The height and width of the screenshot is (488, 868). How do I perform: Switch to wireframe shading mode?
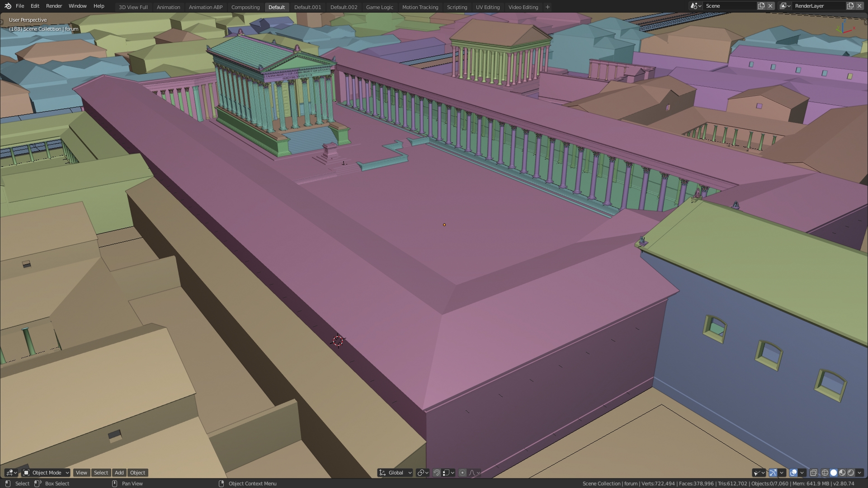tap(825, 473)
